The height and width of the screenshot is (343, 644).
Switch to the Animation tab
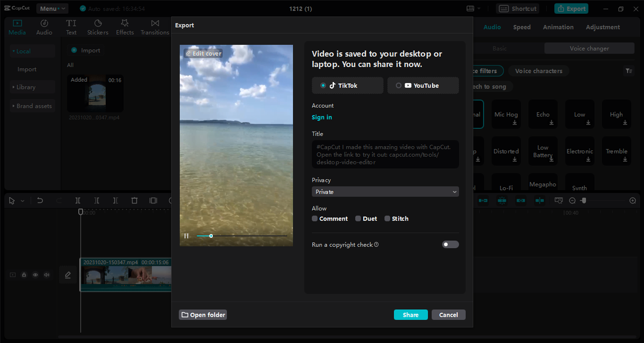coord(558,27)
